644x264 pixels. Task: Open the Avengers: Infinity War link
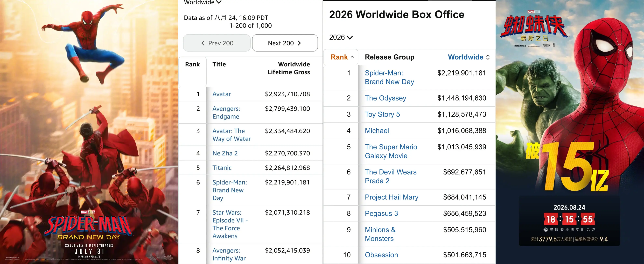[229, 254]
